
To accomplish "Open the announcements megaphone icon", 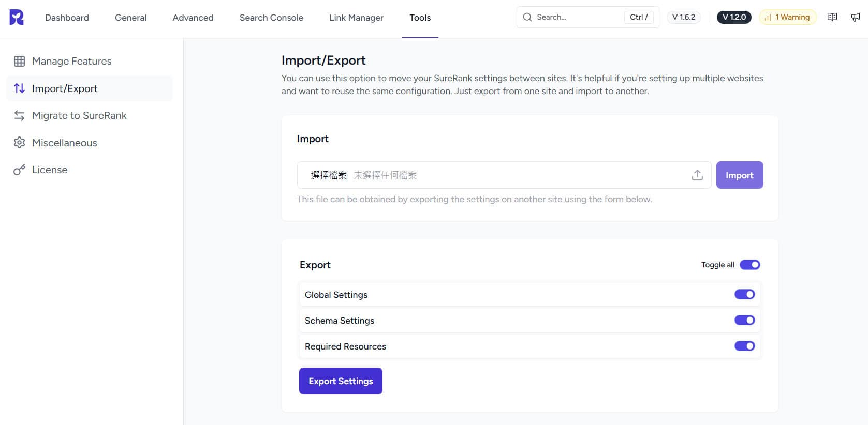I will (856, 17).
